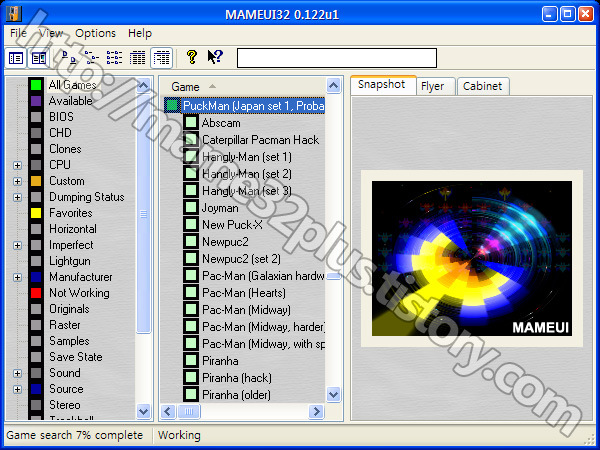Screen dimensions: 600x450
Task: Toggle the screenshot picture area toolbar icon
Action: (x=39, y=58)
